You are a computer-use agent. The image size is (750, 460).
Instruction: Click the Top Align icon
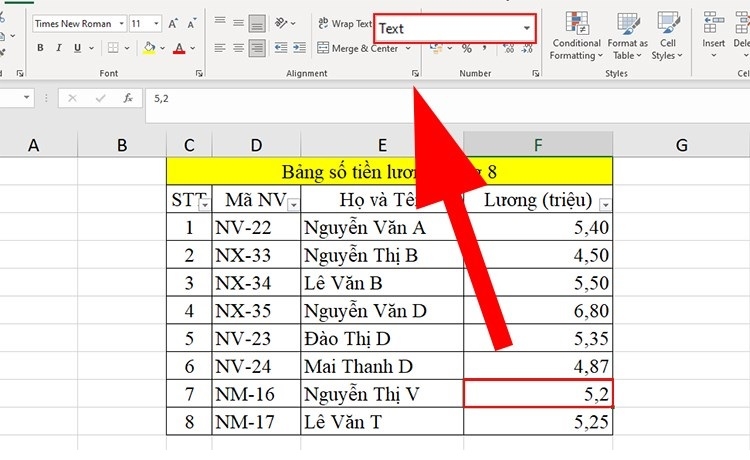pos(220,21)
